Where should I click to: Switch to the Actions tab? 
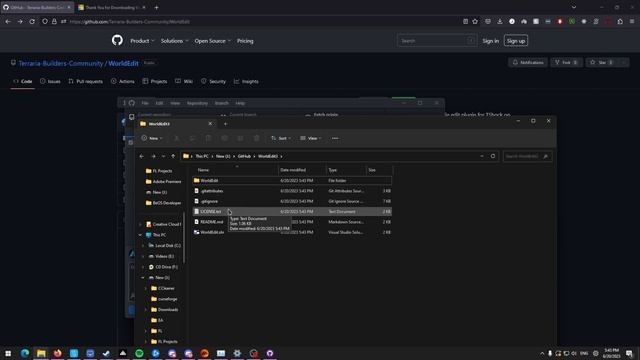pyautogui.click(x=122, y=81)
